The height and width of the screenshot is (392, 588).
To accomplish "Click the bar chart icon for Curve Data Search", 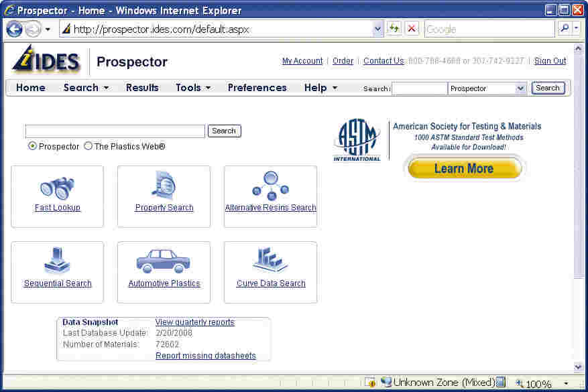I will pyautogui.click(x=270, y=259).
